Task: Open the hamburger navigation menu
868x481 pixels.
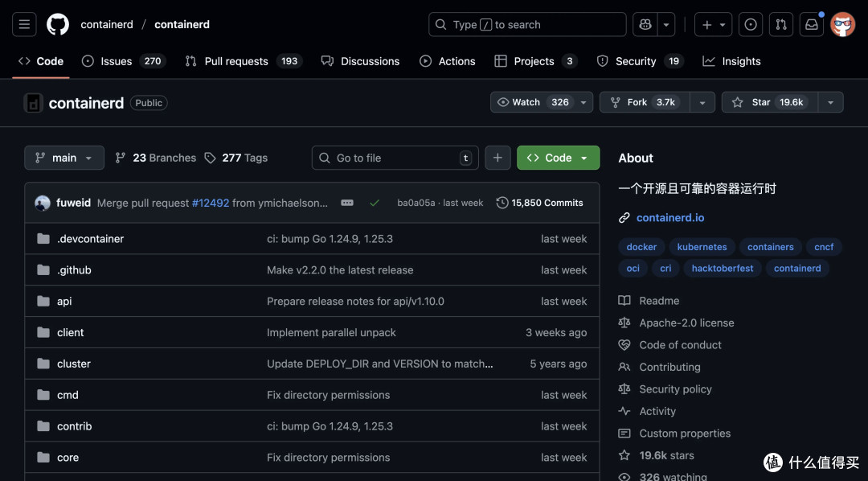Action: pos(24,24)
